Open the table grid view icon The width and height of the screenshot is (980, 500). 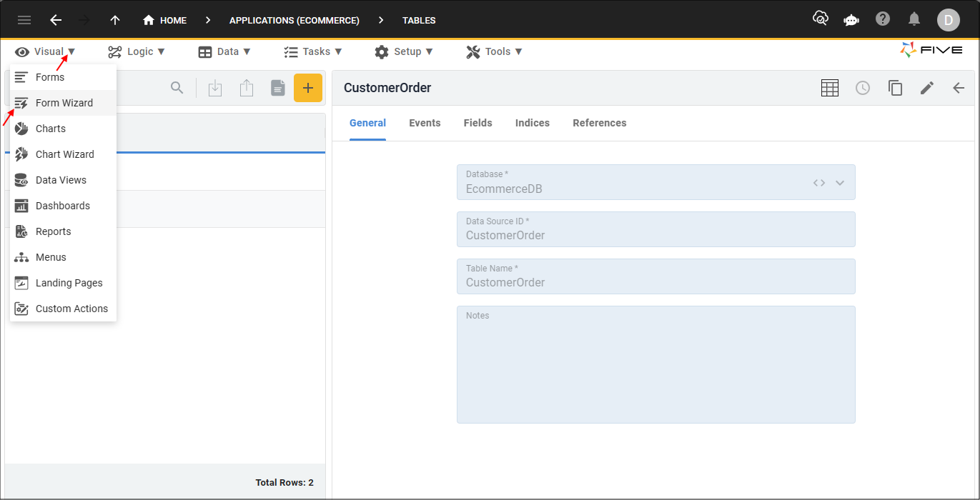tap(830, 88)
